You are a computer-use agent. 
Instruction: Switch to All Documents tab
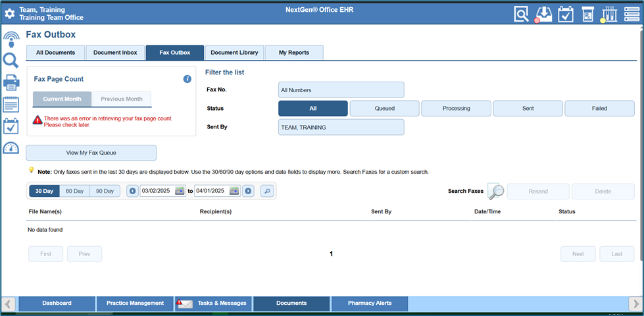[55, 53]
